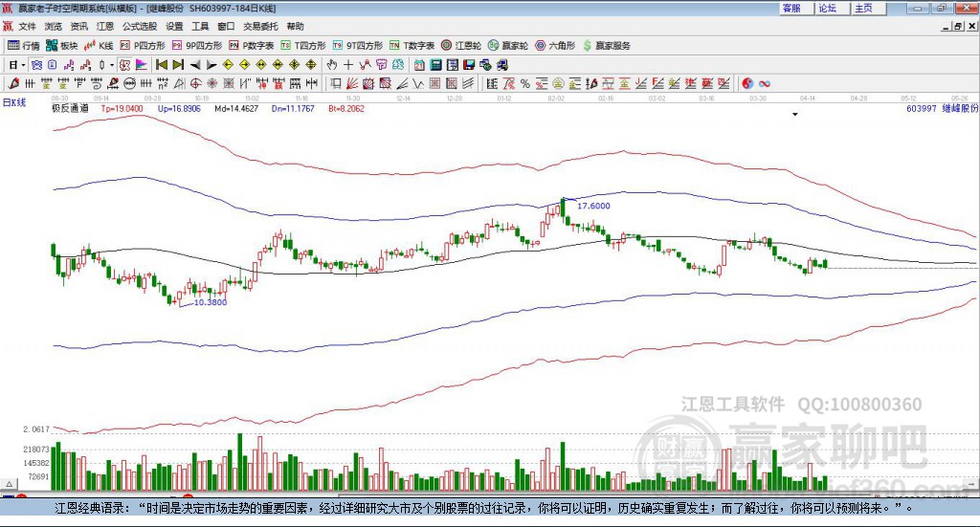
Task: Select the rectangle drawing tool
Action: click(x=335, y=83)
